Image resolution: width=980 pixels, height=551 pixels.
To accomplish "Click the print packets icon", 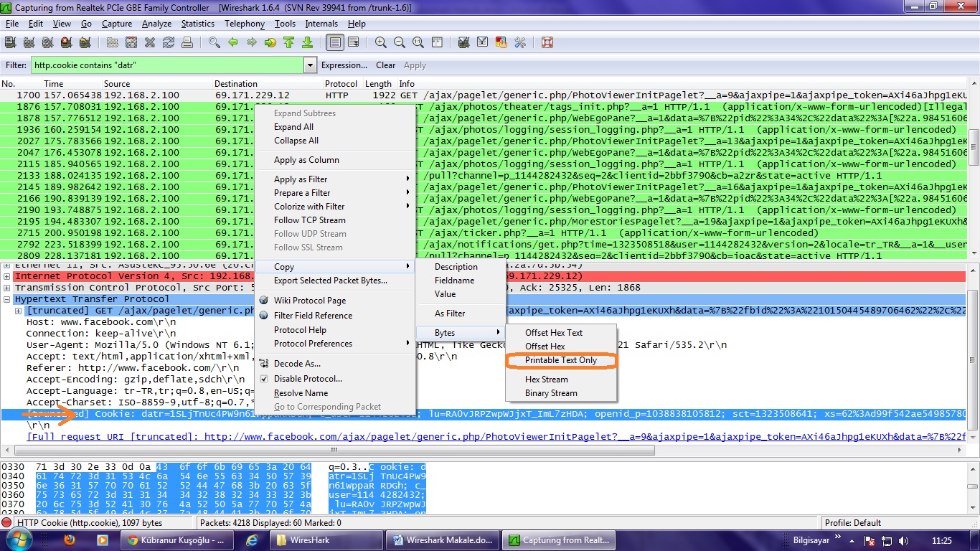I will [x=187, y=43].
